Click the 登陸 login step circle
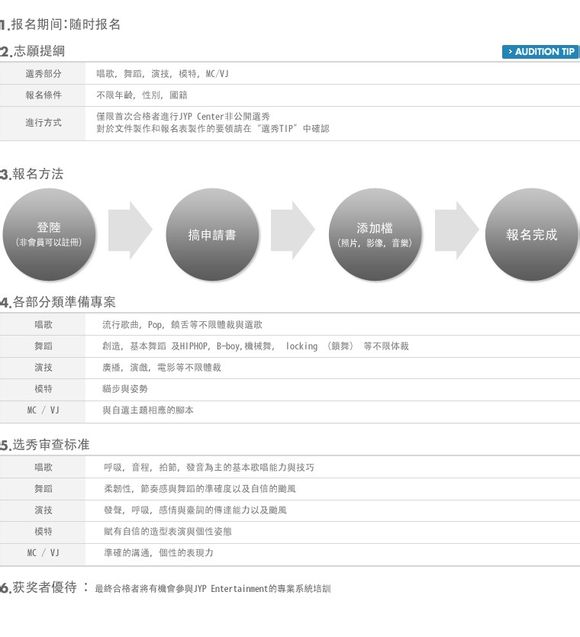The width and height of the screenshot is (580, 637). (x=49, y=234)
